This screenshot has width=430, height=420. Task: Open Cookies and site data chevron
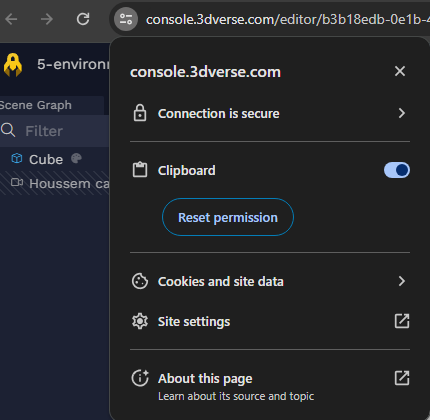(402, 281)
